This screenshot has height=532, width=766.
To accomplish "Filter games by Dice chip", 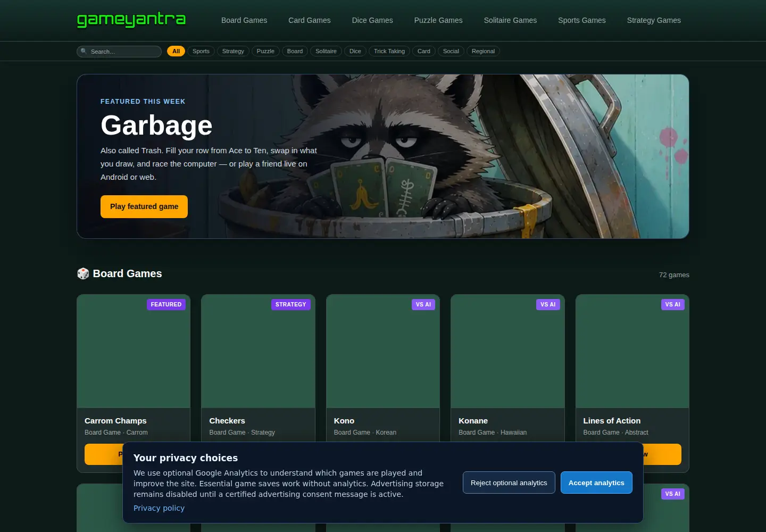I will (x=355, y=51).
